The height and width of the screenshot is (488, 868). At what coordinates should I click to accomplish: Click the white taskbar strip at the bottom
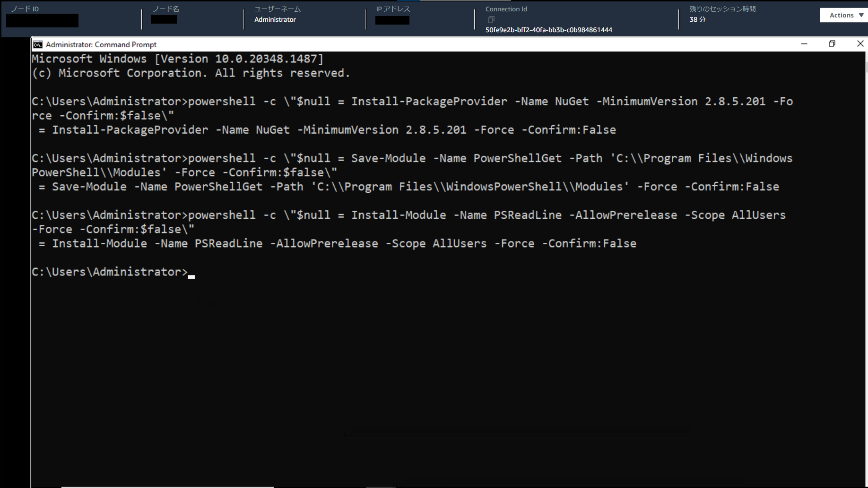168,486
